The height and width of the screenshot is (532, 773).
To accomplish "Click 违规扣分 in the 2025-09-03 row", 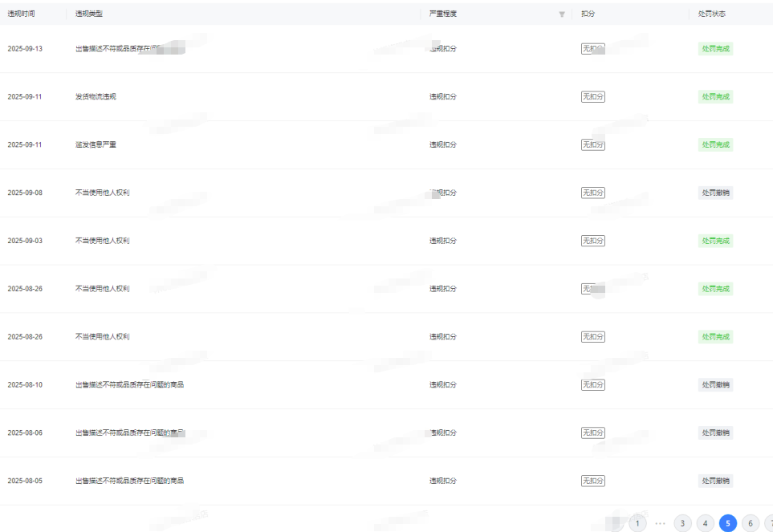I will point(443,241).
